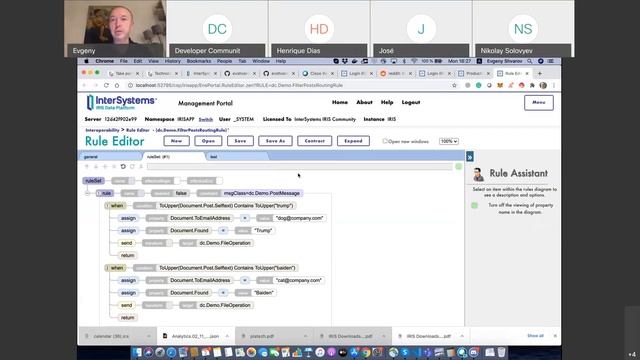Open the Chrome extensions puzzle icon

[532, 85]
